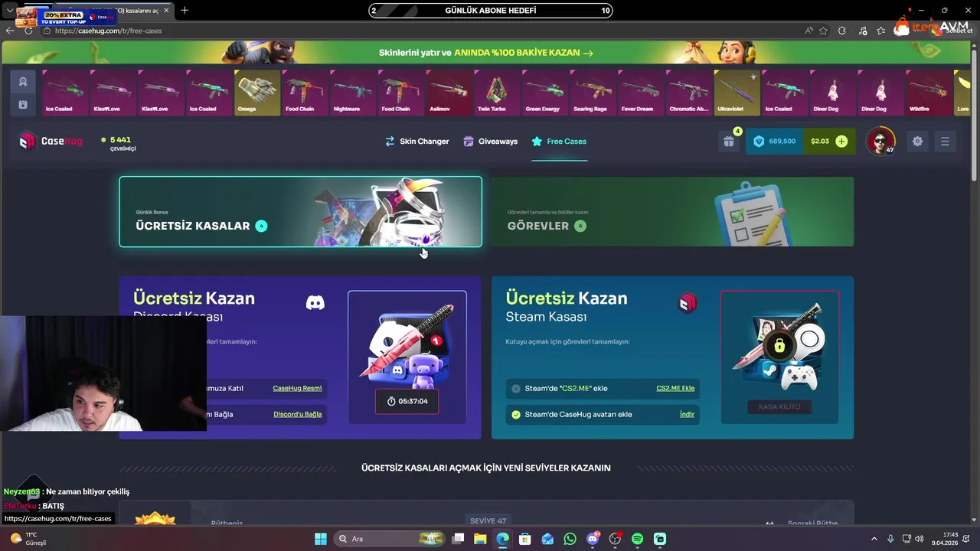Open the Windows Start button

[x=321, y=539]
